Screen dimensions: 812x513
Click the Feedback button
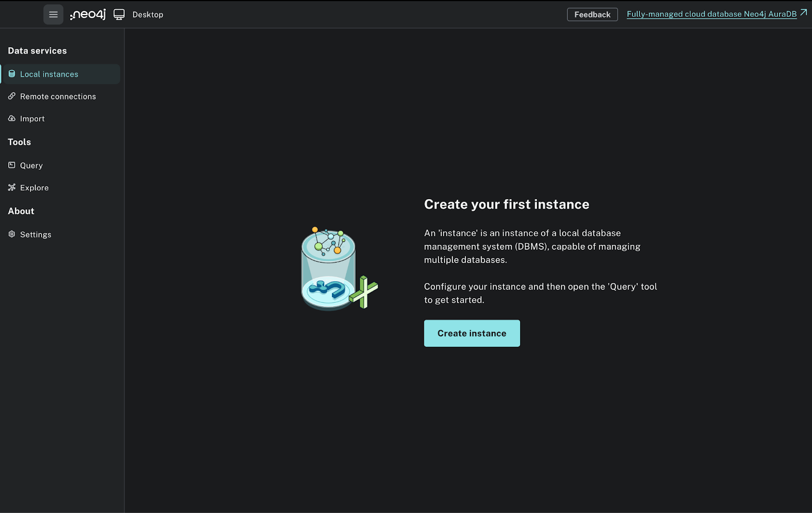pos(592,15)
